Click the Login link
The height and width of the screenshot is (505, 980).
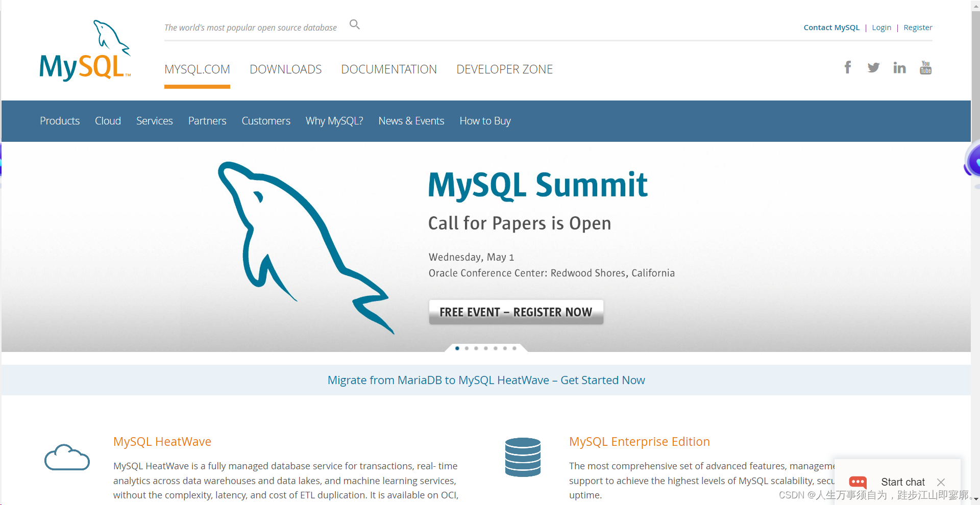point(881,28)
